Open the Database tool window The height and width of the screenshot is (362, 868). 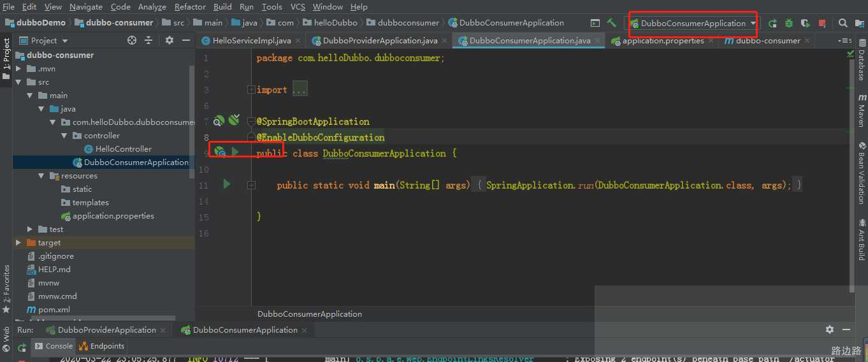(x=862, y=59)
